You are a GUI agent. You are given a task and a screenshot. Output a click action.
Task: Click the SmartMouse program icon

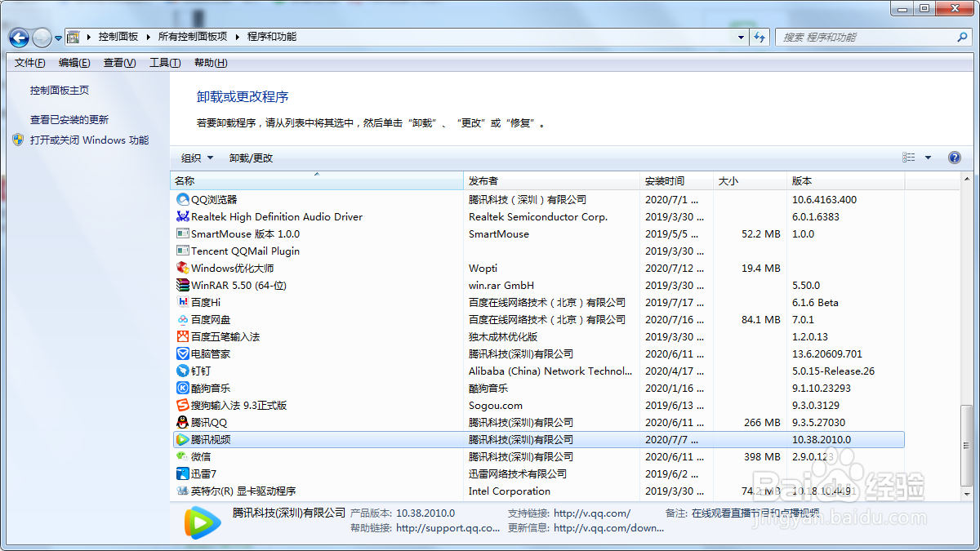[183, 233]
